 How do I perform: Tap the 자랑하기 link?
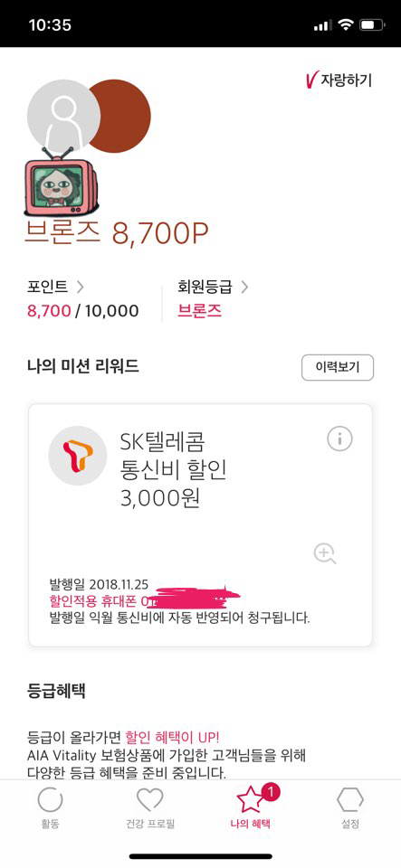pyautogui.click(x=339, y=80)
